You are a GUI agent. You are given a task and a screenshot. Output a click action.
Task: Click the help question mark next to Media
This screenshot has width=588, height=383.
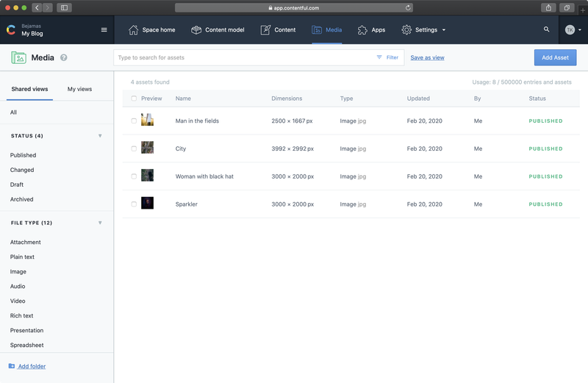pyautogui.click(x=64, y=57)
